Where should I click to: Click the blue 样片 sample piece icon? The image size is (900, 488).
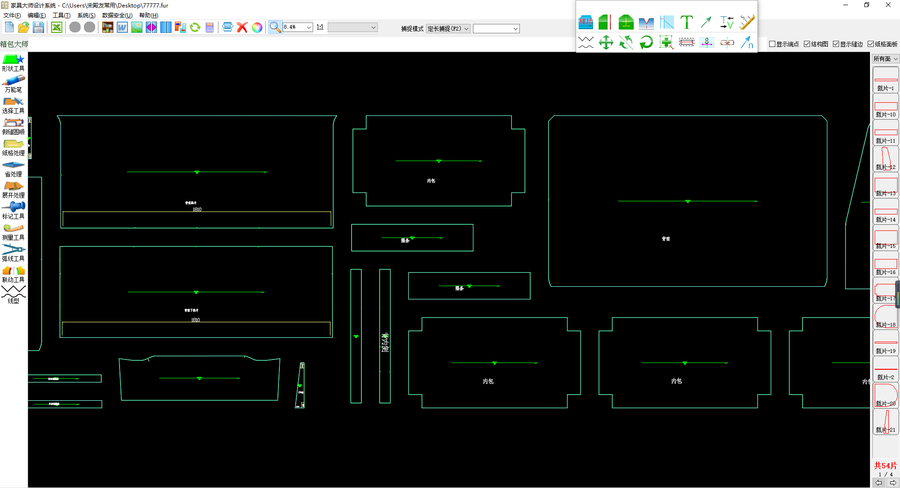tap(585, 22)
